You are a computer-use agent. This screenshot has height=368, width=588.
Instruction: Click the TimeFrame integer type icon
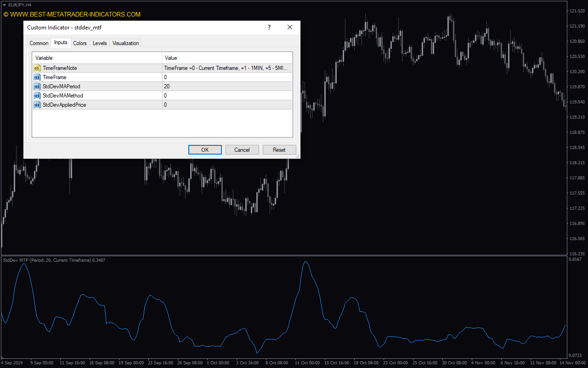(x=37, y=77)
